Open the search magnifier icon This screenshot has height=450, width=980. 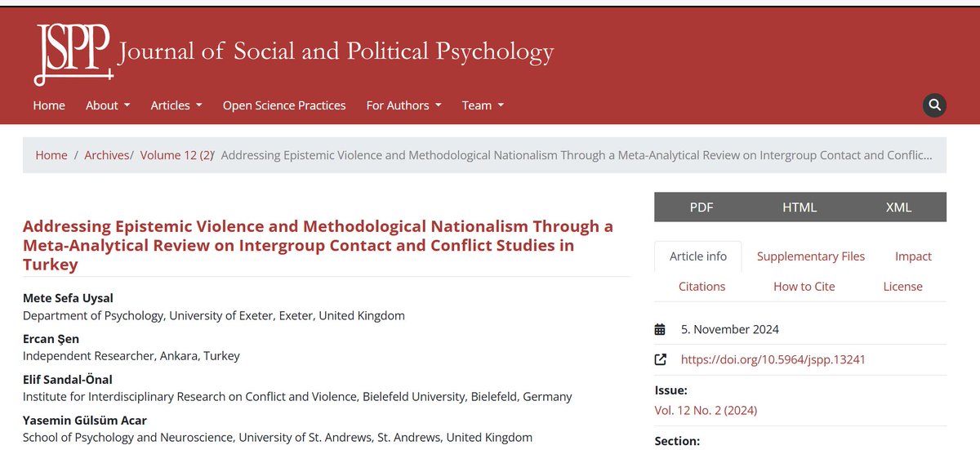coord(935,105)
